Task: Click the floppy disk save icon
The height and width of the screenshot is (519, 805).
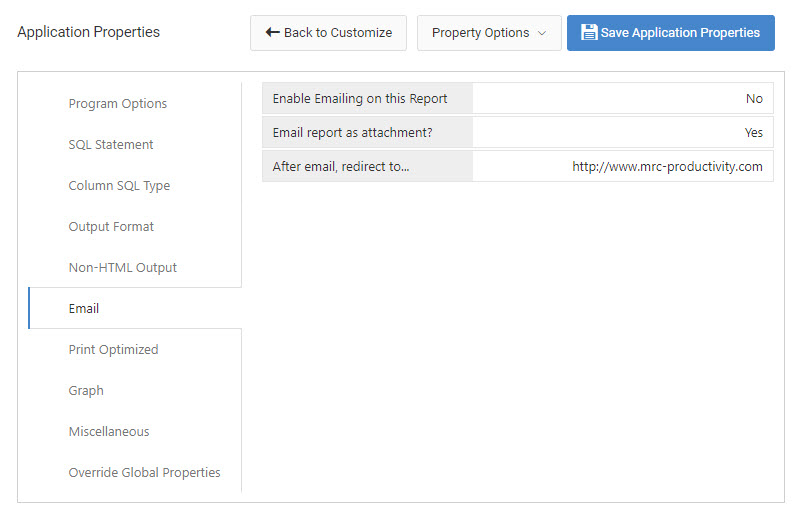Action: coord(589,32)
